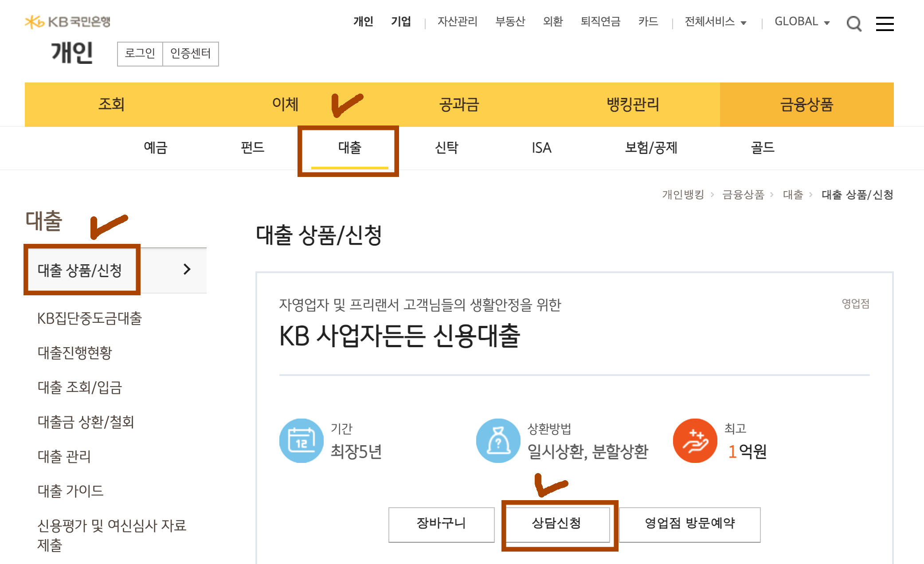Screen dimensions: 924x564
Task: Click the 자영업자 및 프리랜서 description line
Action: click(420, 305)
